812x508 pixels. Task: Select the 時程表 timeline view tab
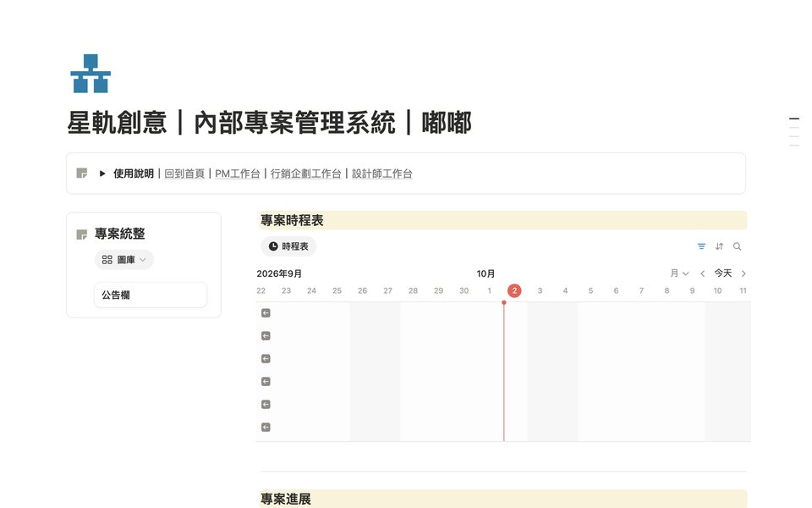coord(288,246)
